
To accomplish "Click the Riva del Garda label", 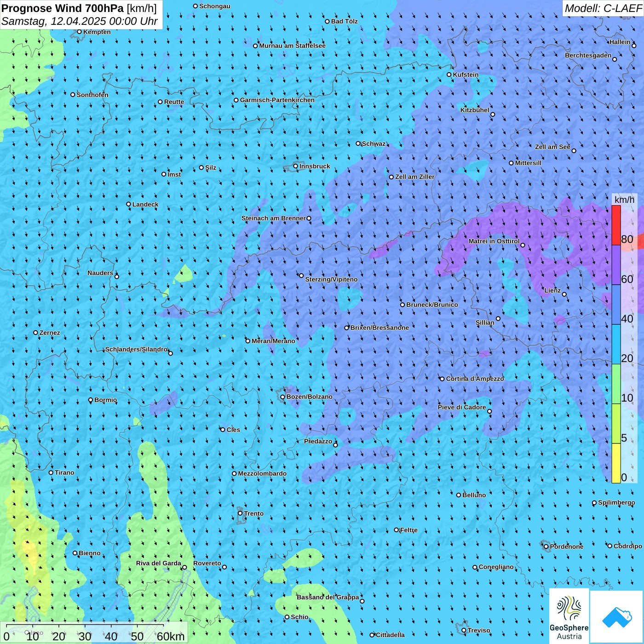I will tap(159, 563).
